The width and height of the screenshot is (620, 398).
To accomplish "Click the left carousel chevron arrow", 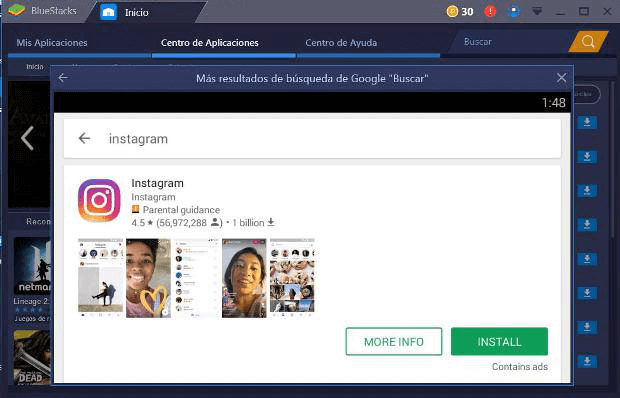I will point(27,138).
